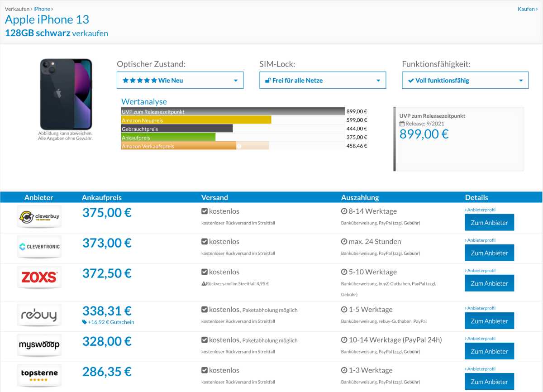Toggle the kostenlos checkbox in cleverbuy row
The image size is (543, 392).
[x=205, y=211]
